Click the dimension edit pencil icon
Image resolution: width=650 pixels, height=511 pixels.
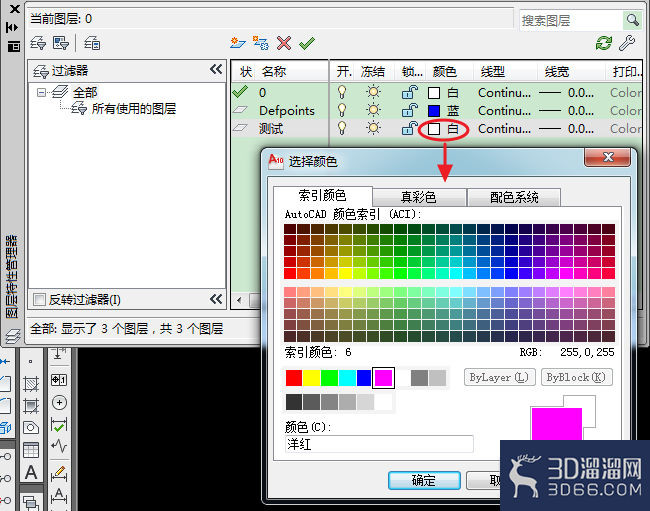tap(59, 473)
